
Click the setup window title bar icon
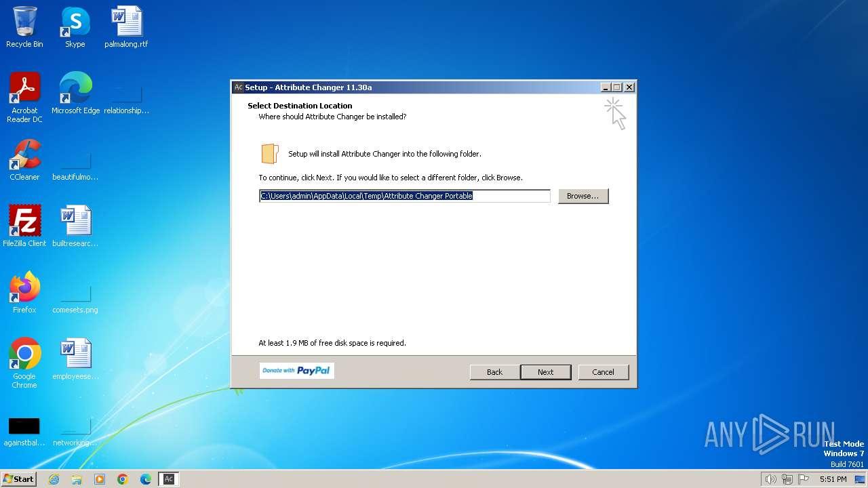point(238,87)
